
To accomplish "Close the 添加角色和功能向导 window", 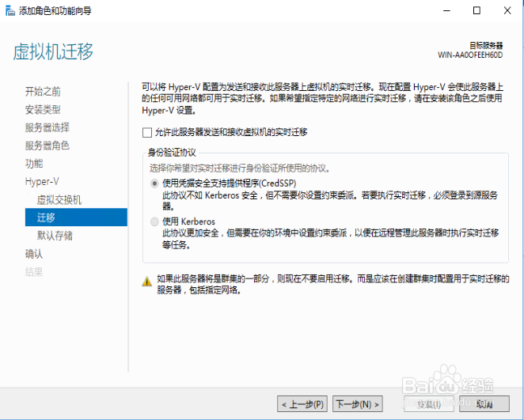I will point(507,11).
